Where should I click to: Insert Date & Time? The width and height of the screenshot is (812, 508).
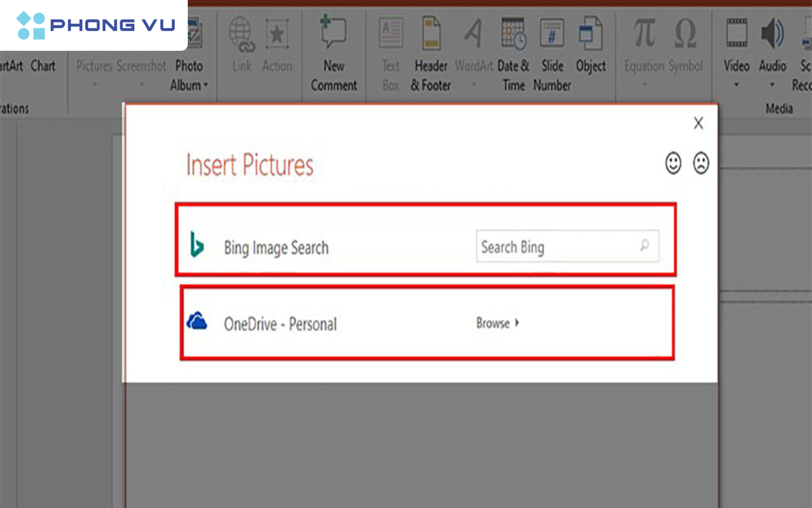tap(513, 54)
